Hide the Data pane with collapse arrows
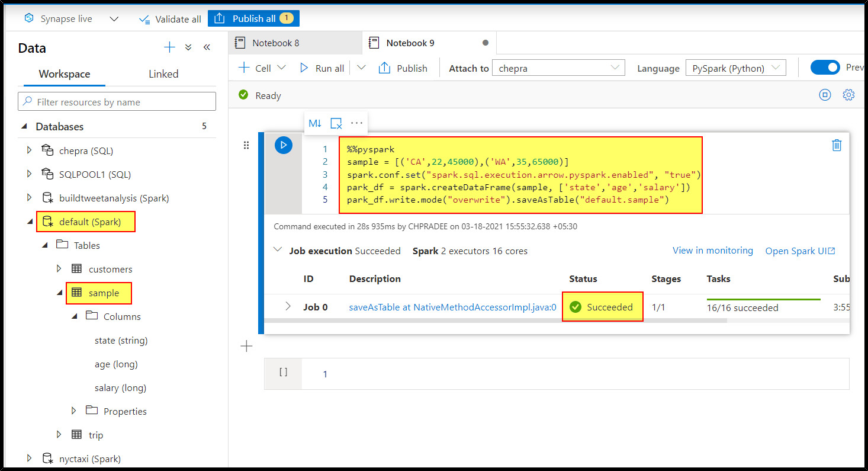The width and height of the screenshot is (868, 471). (x=207, y=47)
